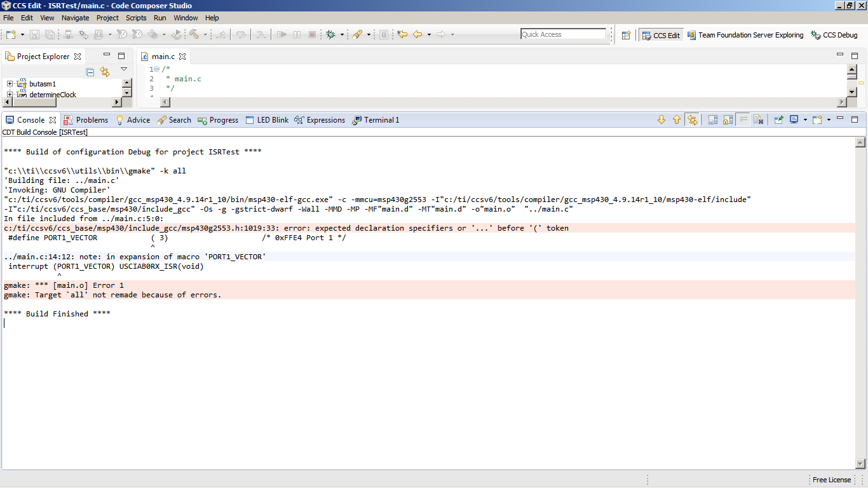
Task: Expand the determineClock project node
Action: click(10, 95)
